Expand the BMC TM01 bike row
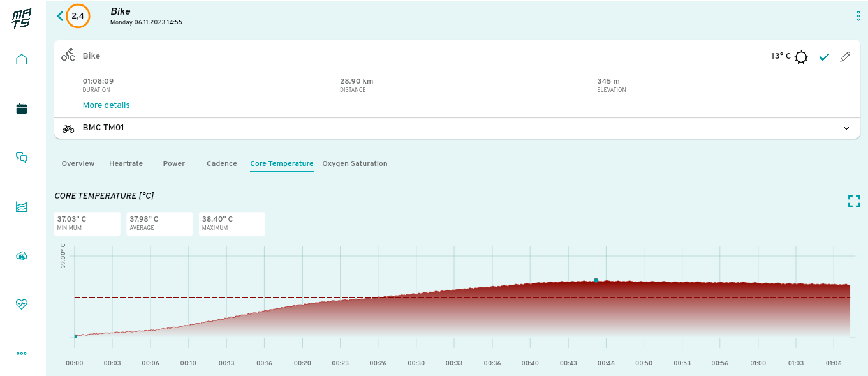 pyautogui.click(x=846, y=128)
